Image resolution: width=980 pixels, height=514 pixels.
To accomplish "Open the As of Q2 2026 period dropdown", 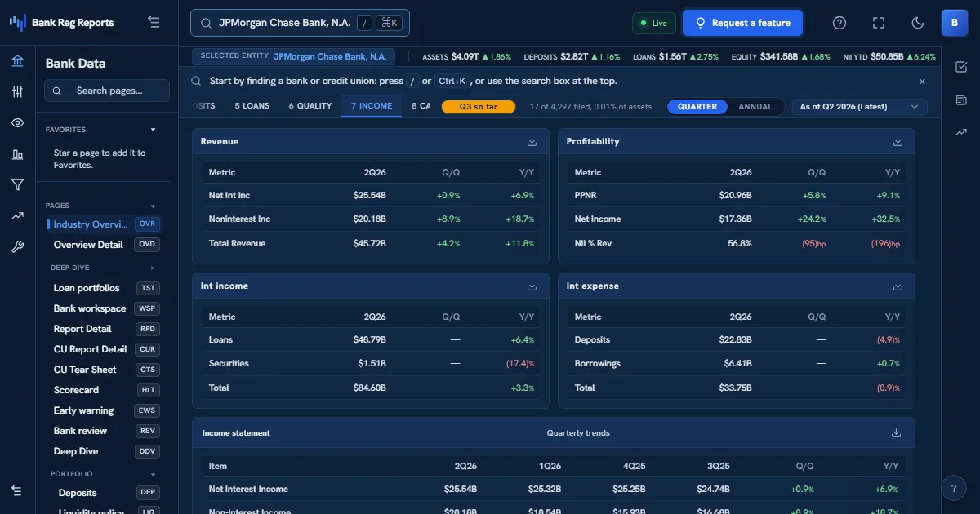I will coord(860,107).
